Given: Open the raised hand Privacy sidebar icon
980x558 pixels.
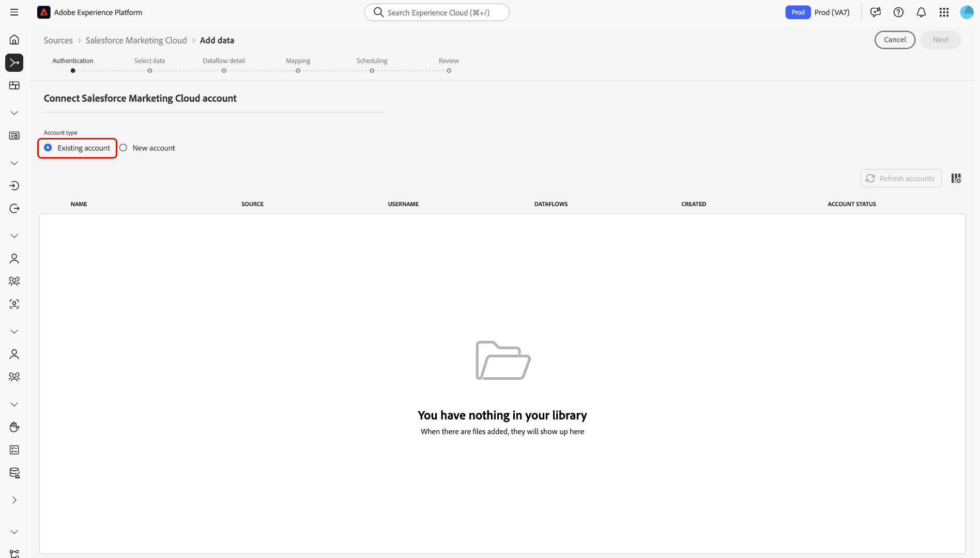Looking at the screenshot, I should 14,427.
